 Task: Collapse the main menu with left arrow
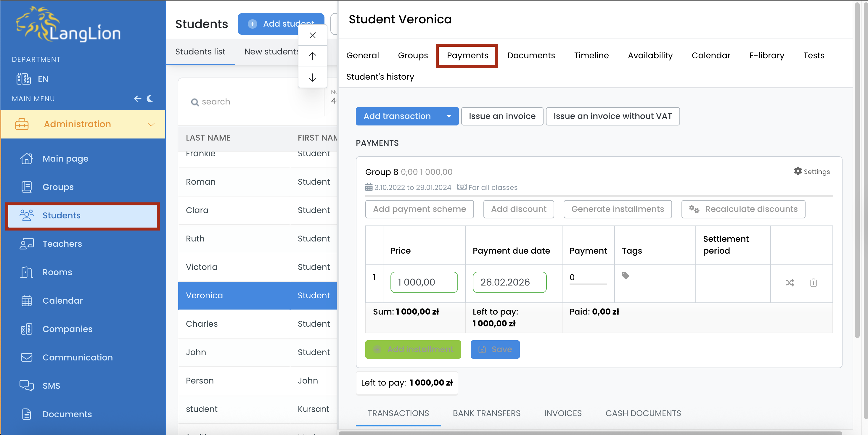137,99
